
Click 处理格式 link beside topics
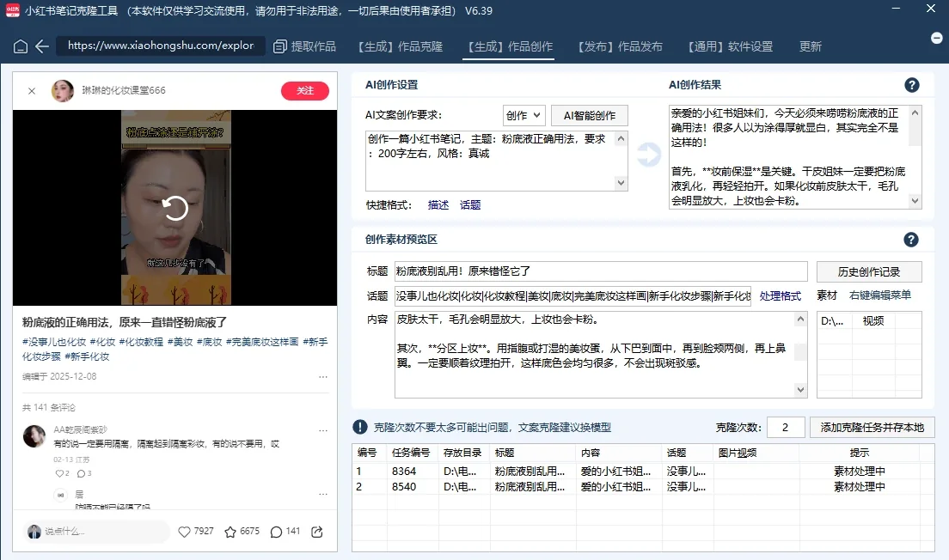(781, 295)
